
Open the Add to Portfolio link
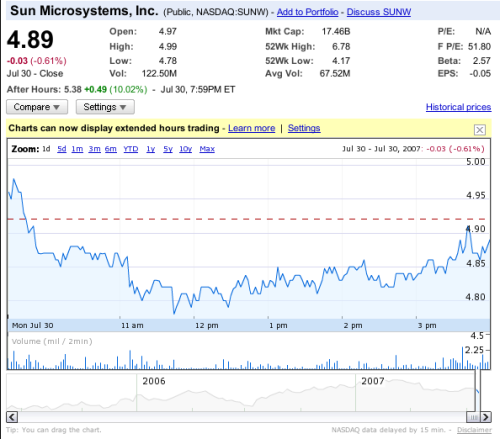[307, 12]
